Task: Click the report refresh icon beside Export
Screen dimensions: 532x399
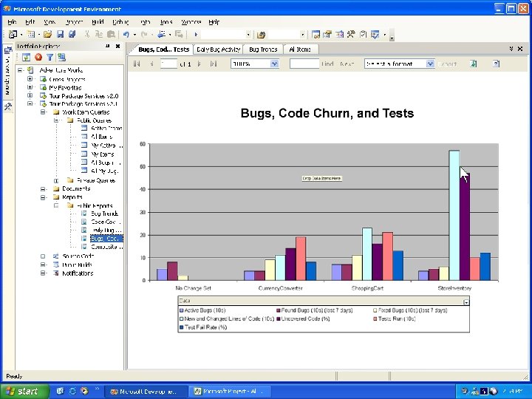Action: pos(474,64)
